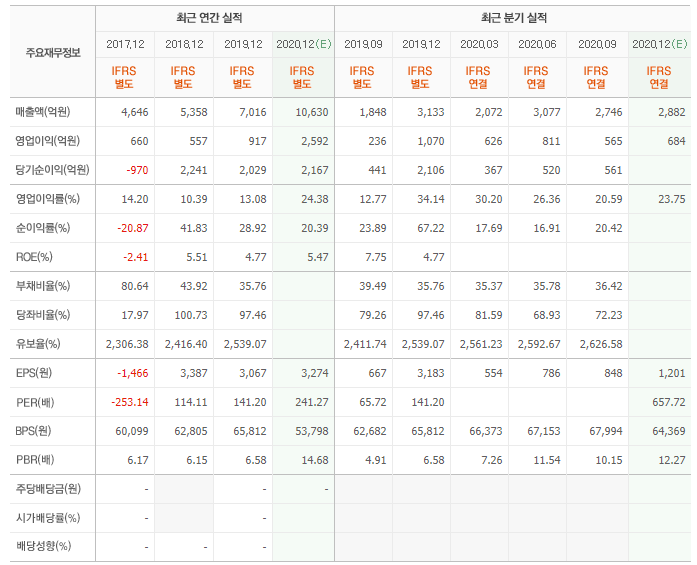Select the 67.22 net margin value
The width and height of the screenshot is (697, 565).
[431, 228]
